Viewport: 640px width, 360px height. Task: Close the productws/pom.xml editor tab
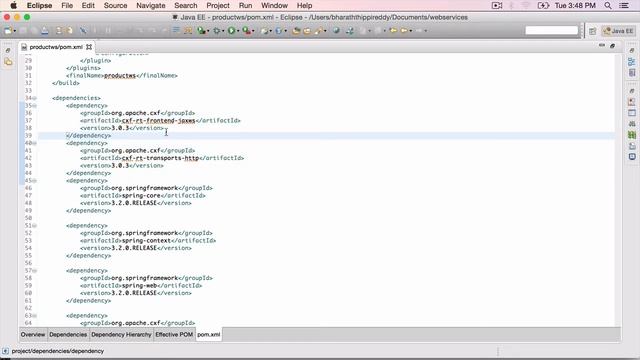[x=89, y=47]
